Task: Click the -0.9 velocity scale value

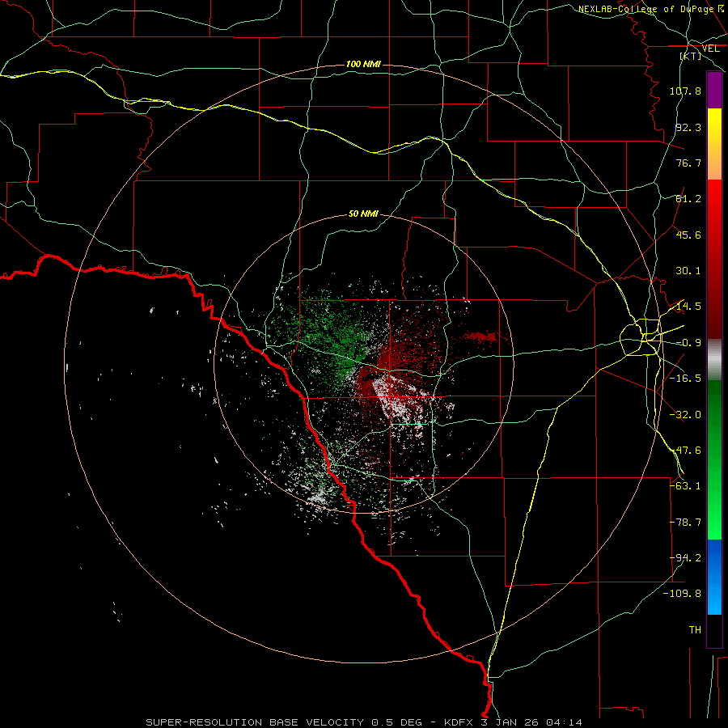Action: pyautogui.click(x=688, y=343)
